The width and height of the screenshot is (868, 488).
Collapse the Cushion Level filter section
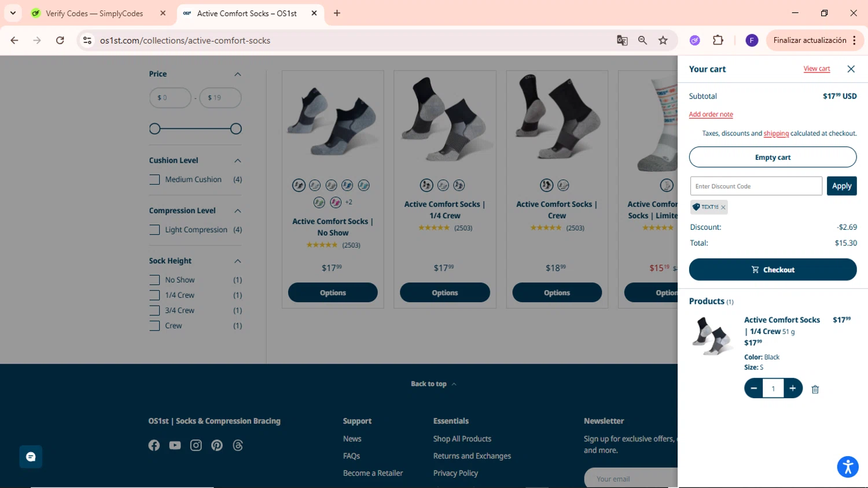tap(237, 160)
